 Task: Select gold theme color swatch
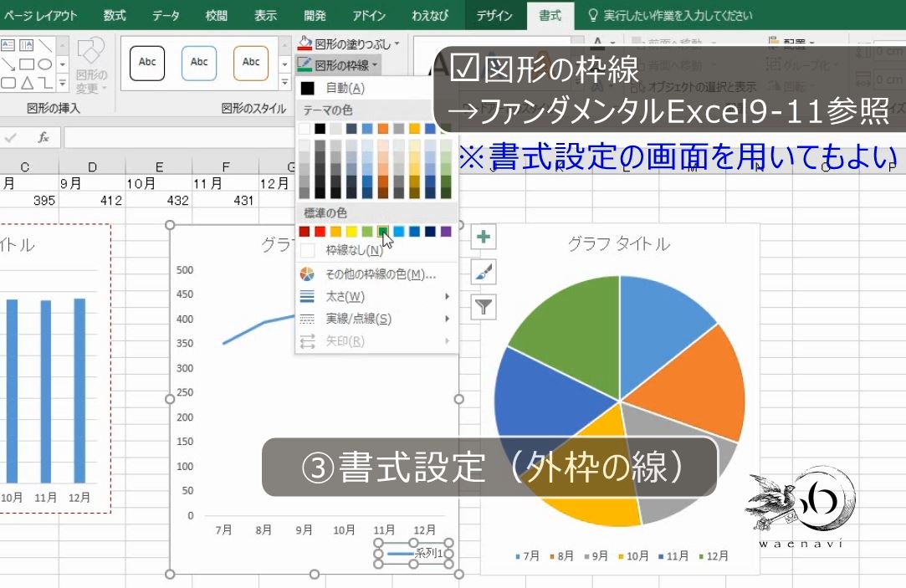point(414,128)
